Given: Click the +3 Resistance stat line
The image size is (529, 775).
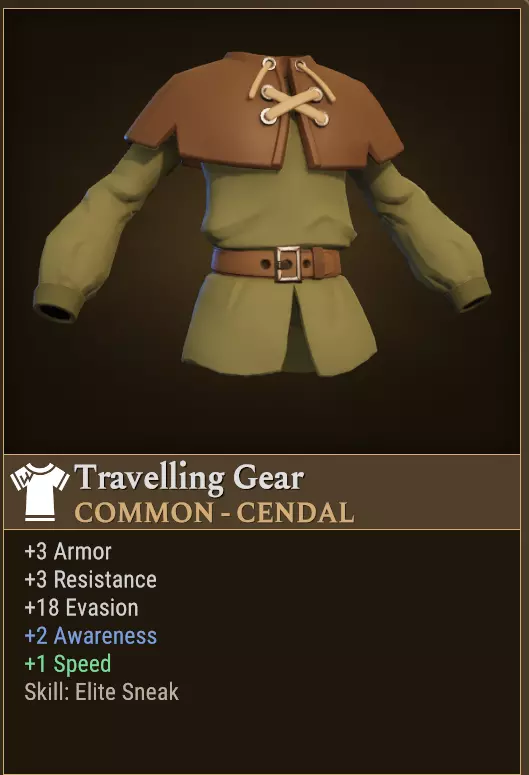Looking at the screenshot, I should tap(90, 579).
